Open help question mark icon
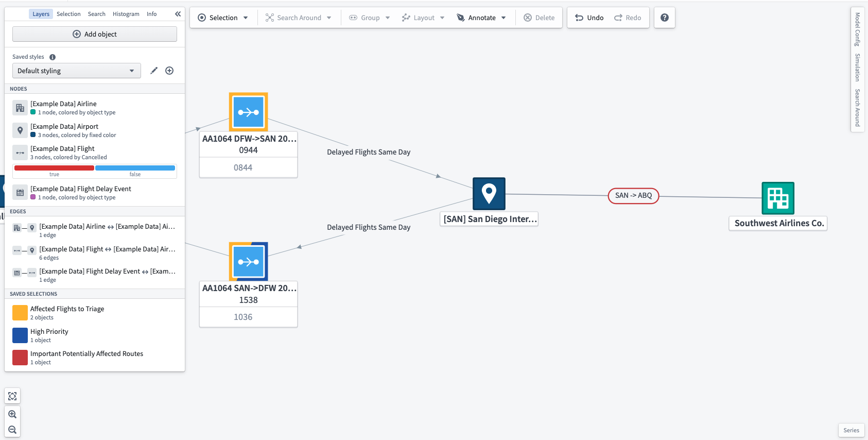 coord(665,18)
